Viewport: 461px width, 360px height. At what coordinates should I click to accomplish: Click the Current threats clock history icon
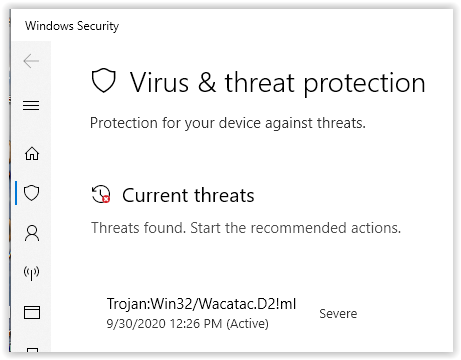click(101, 194)
